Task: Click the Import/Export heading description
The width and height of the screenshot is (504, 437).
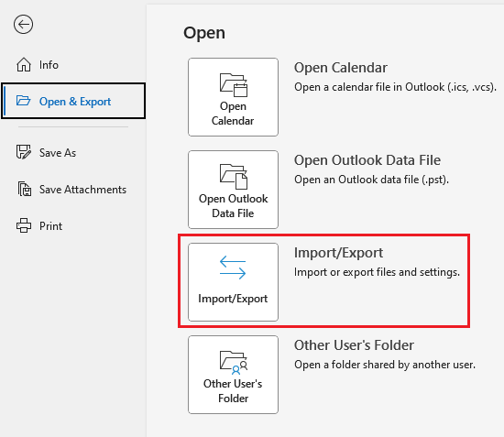Action: click(377, 272)
